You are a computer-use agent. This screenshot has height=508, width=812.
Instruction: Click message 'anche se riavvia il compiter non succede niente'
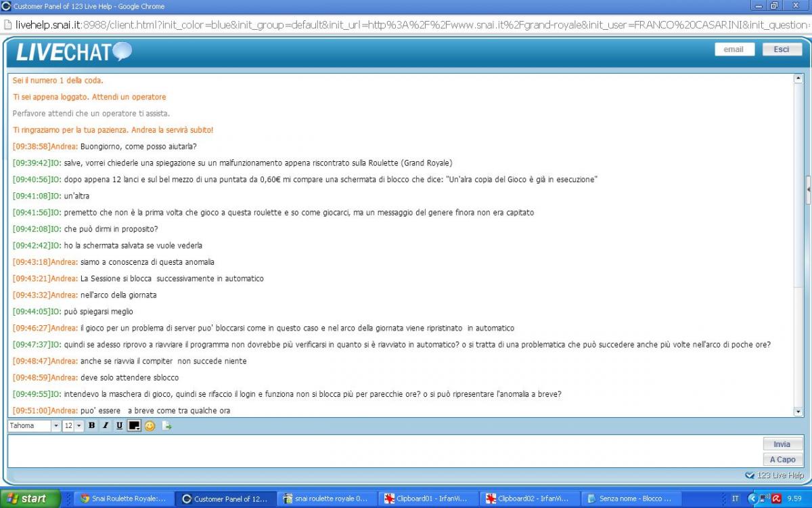pyautogui.click(x=163, y=361)
